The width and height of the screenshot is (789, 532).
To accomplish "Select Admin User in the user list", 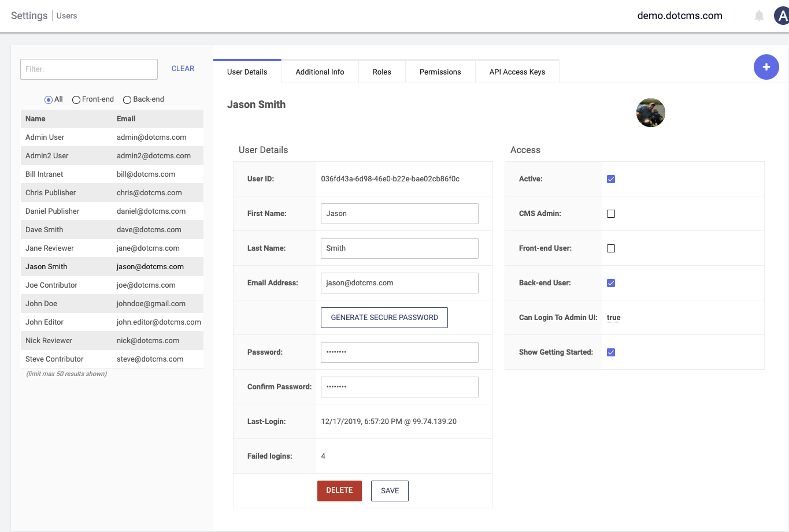I will click(112, 137).
